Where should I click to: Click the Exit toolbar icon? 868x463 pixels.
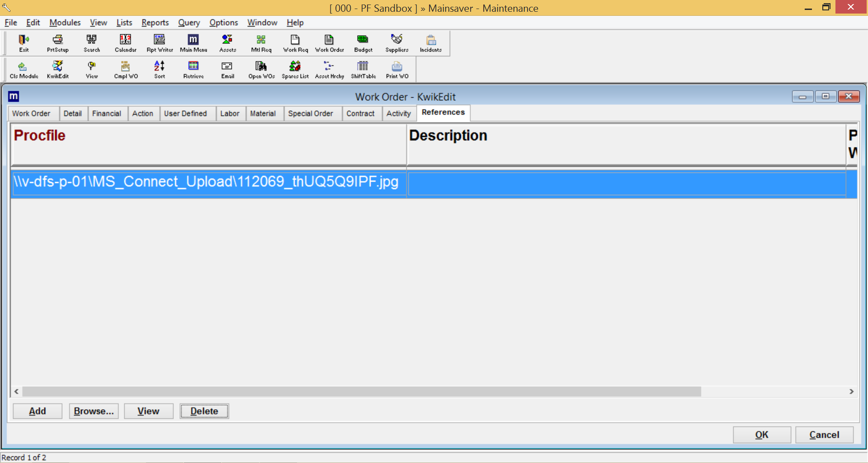point(24,43)
